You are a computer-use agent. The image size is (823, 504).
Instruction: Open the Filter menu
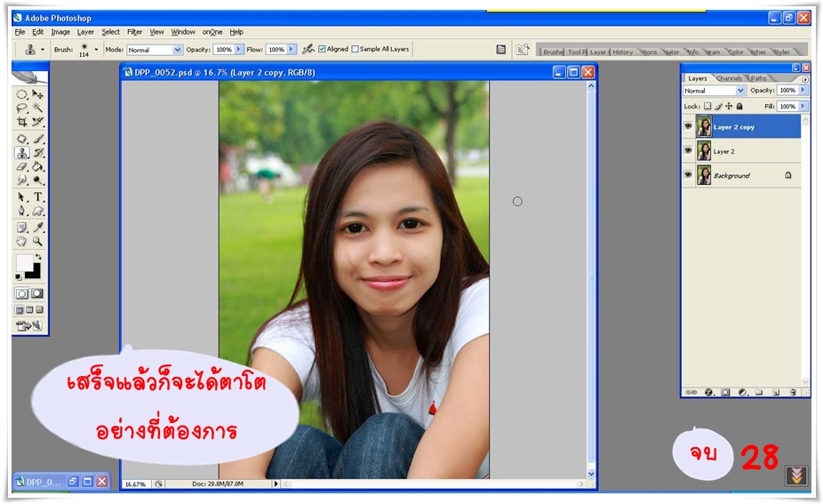click(135, 32)
